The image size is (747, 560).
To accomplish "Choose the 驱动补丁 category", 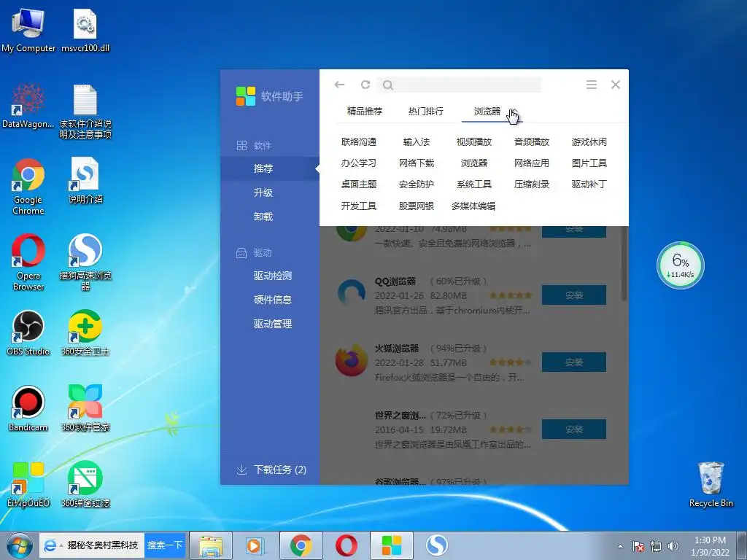I will click(x=589, y=184).
